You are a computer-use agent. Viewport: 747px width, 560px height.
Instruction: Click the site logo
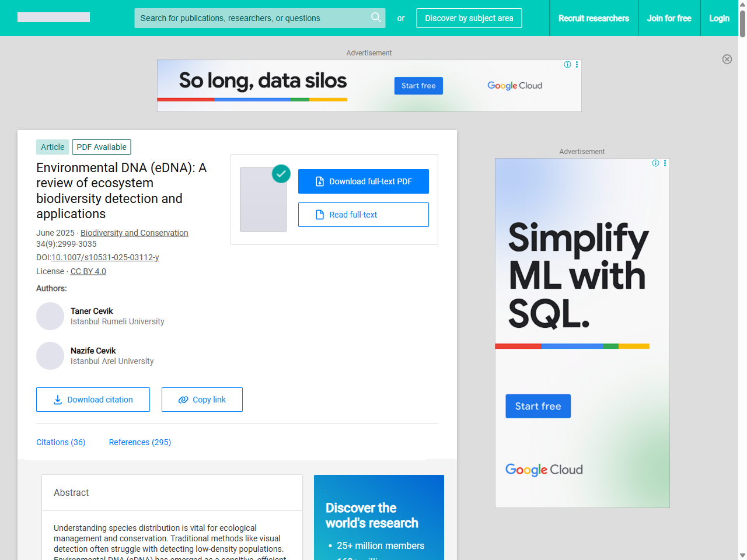tap(54, 17)
